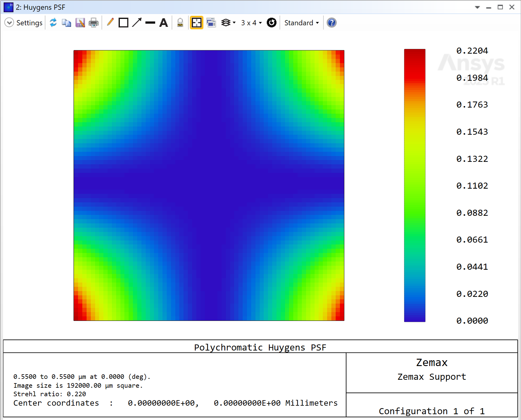Open the Settings label
Viewport: 521px width, 420px height.
point(29,23)
